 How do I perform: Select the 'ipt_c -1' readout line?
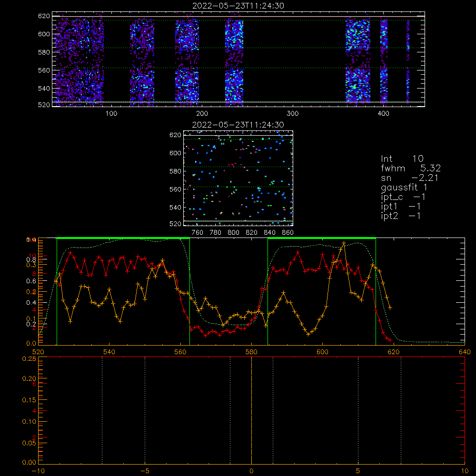point(403,197)
